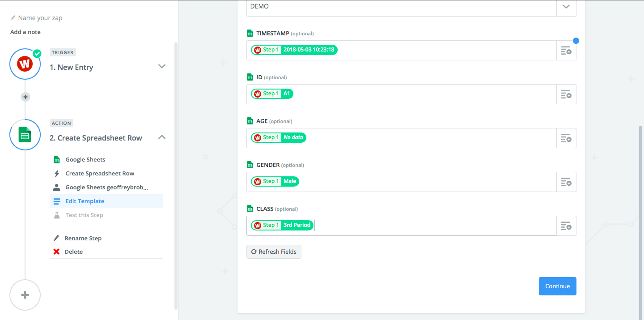Select the Step 1 3rd Period pill

pos(282,225)
